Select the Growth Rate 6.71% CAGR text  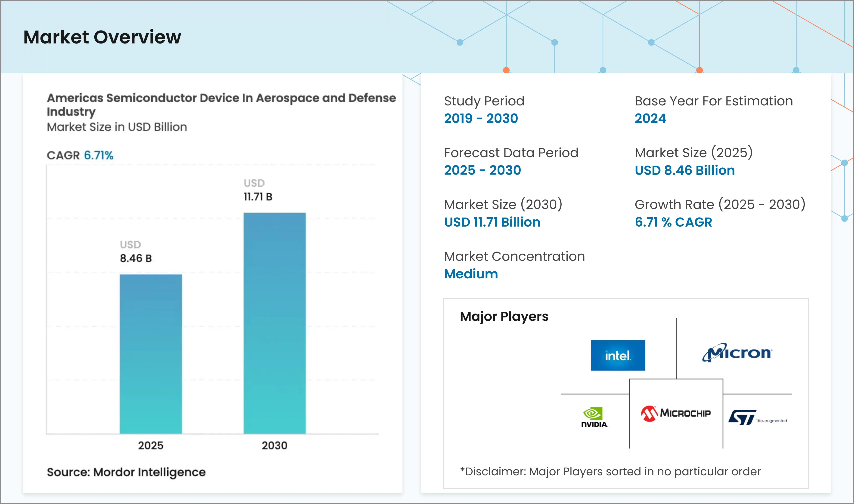click(x=673, y=222)
